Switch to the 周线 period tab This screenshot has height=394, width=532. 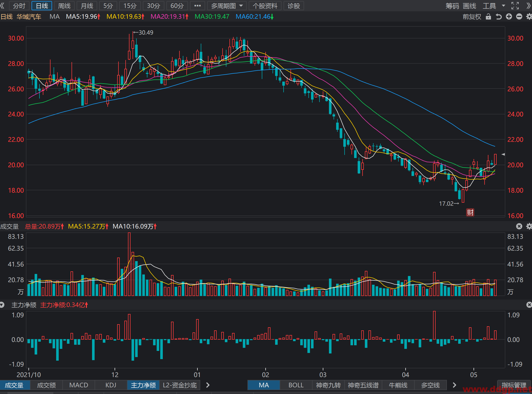(64, 6)
